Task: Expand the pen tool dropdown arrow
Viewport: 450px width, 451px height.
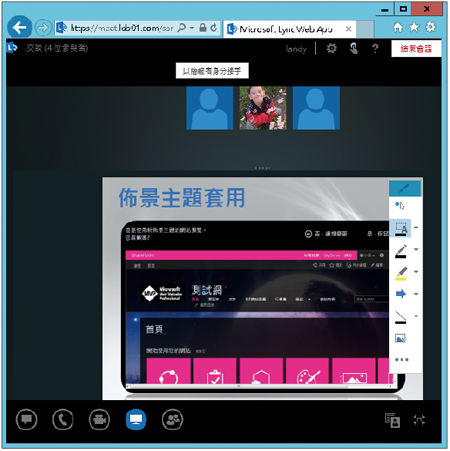Action: pos(416,249)
